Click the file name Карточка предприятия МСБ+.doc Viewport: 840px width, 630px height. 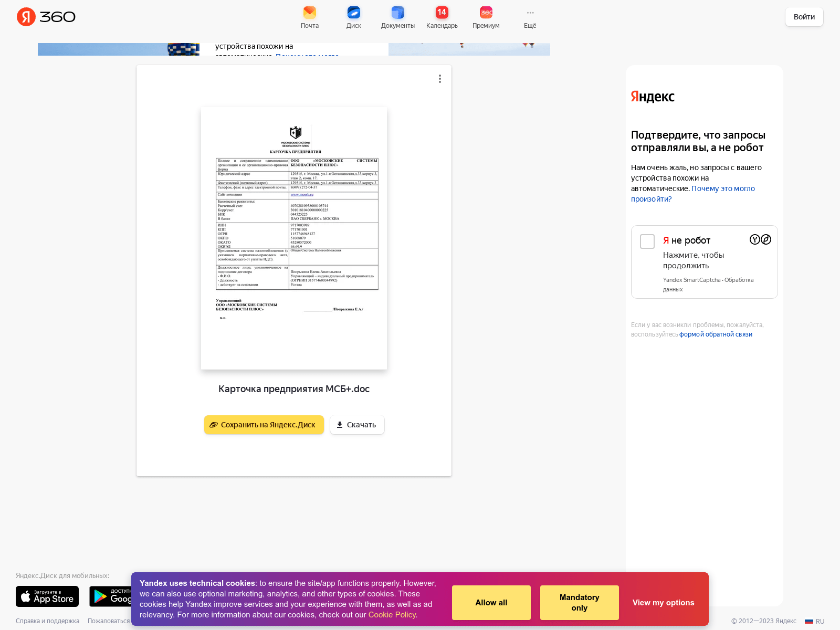tap(294, 389)
